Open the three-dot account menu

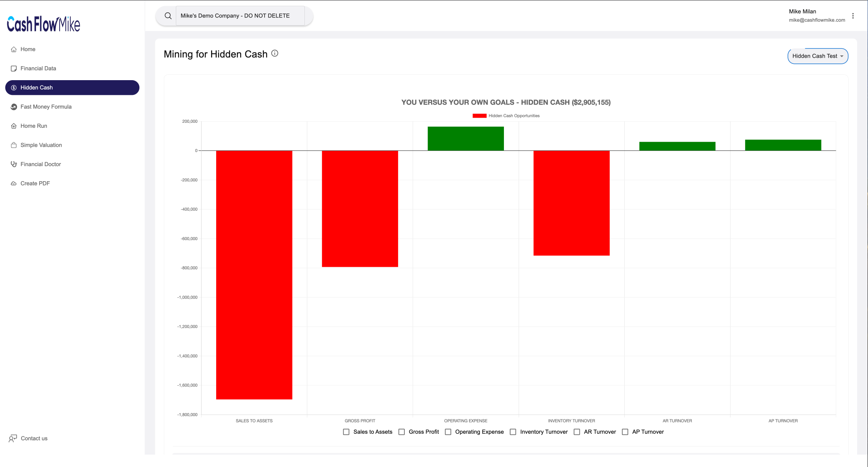pos(853,16)
